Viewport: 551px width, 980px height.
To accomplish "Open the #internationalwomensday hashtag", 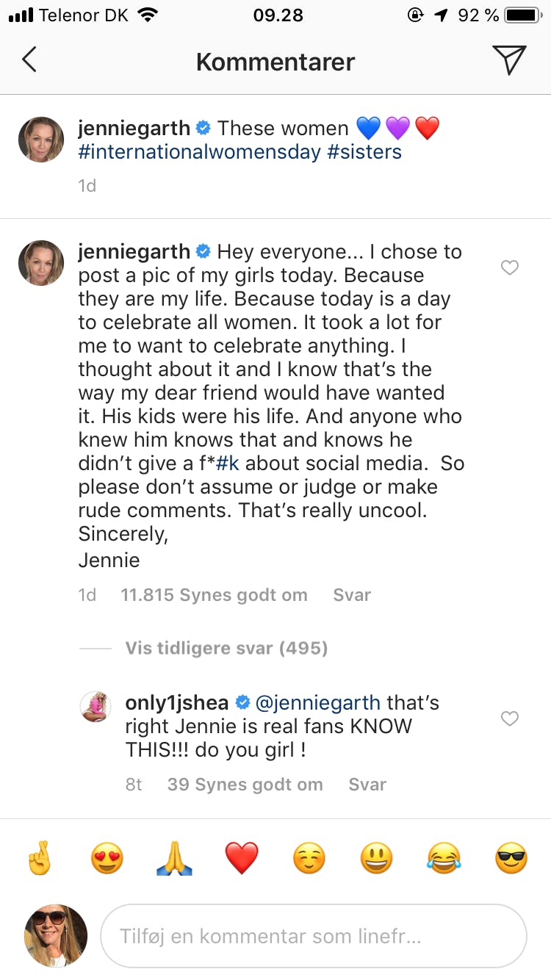I will point(200,152).
